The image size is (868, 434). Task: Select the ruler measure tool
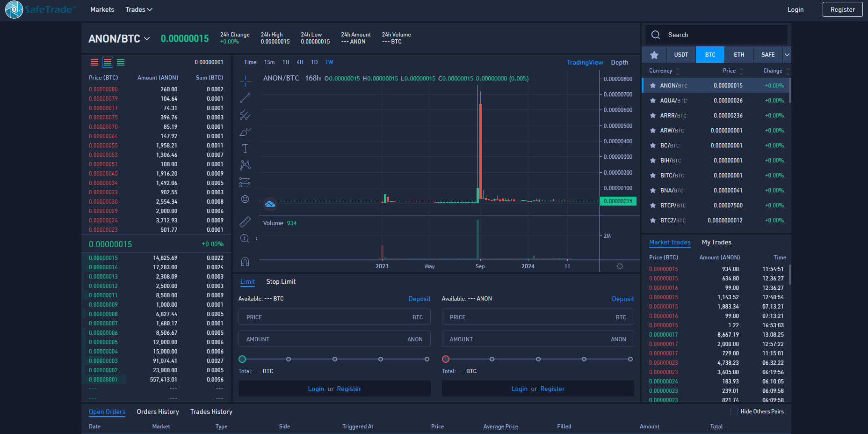[x=245, y=221]
